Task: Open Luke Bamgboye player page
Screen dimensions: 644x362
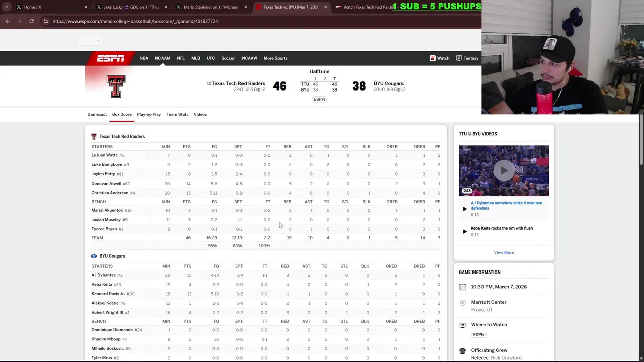Action: 107,164
